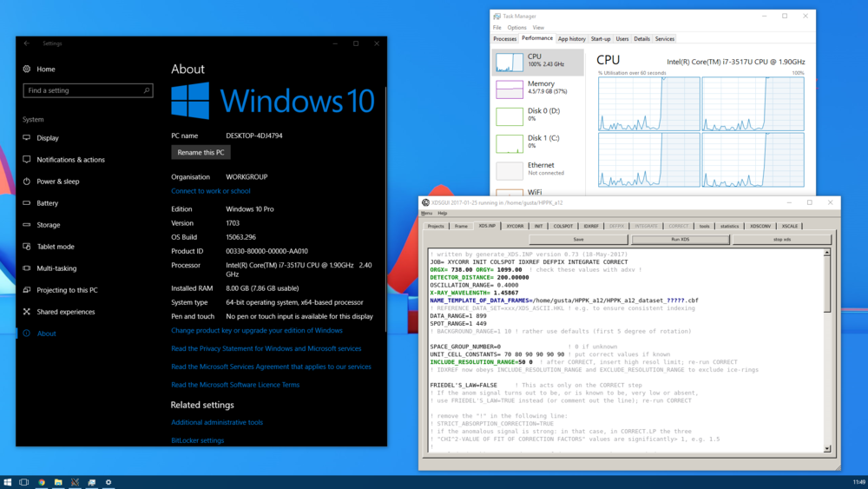
Task: Open the tools tab in XDSGUI
Action: coord(704,226)
